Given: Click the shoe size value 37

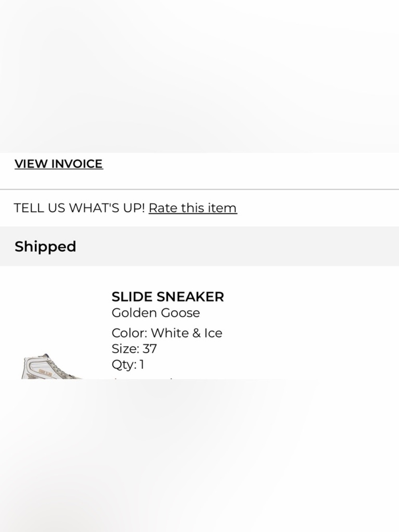Looking at the screenshot, I should 149,348.
